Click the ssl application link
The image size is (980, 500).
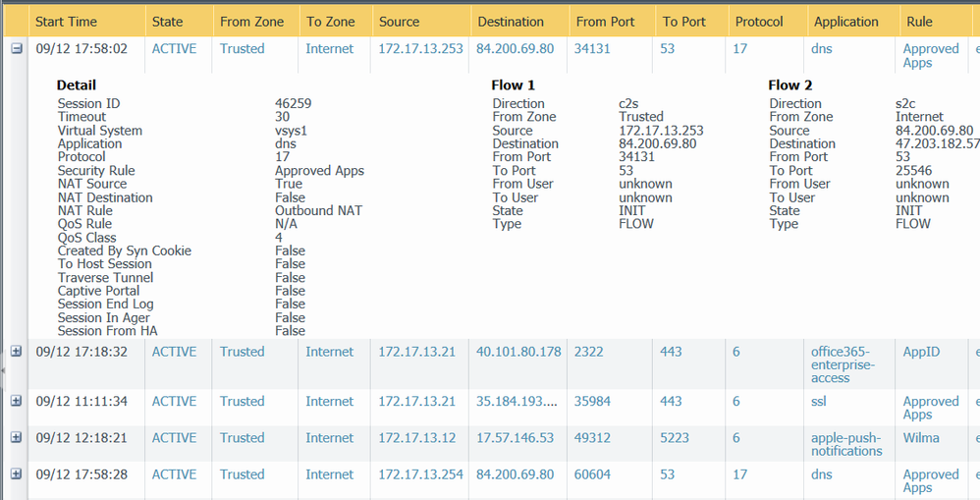pos(821,401)
